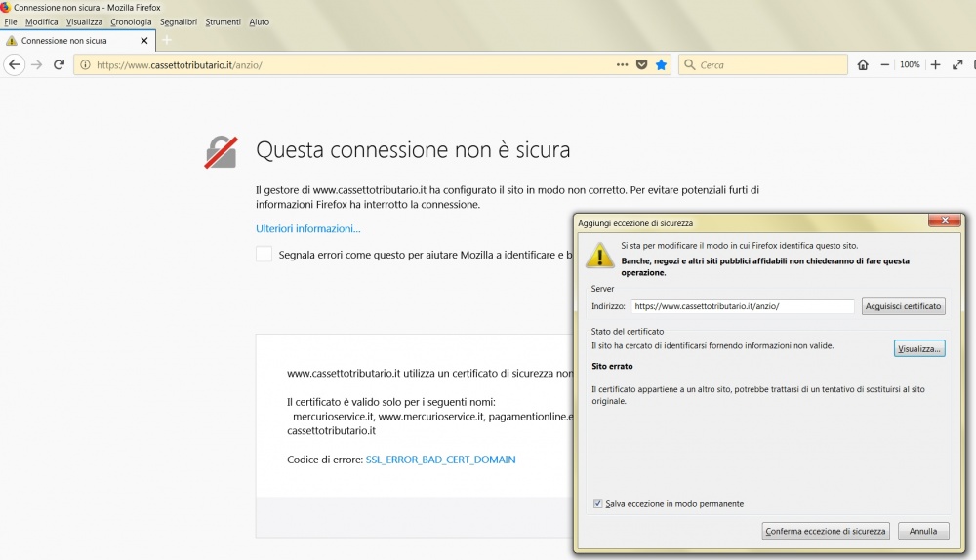
Task: Click Ulteriori informazioni link
Action: [x=308, y=228]
